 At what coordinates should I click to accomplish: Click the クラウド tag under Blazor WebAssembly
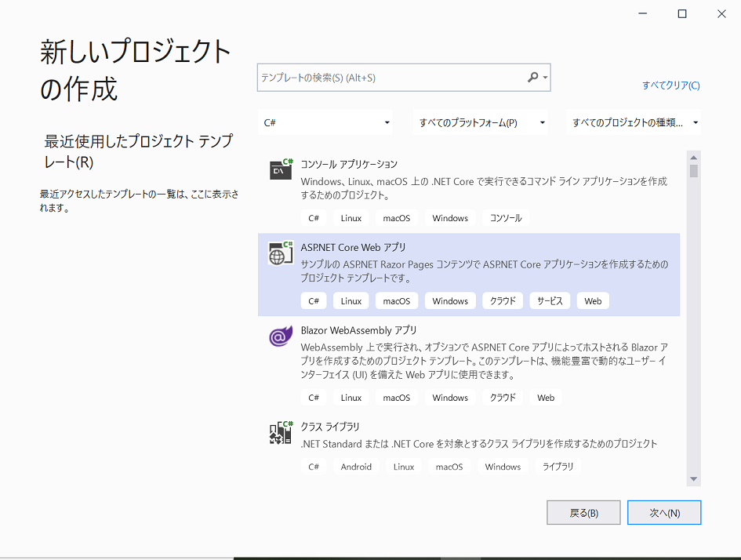(503, 398)
